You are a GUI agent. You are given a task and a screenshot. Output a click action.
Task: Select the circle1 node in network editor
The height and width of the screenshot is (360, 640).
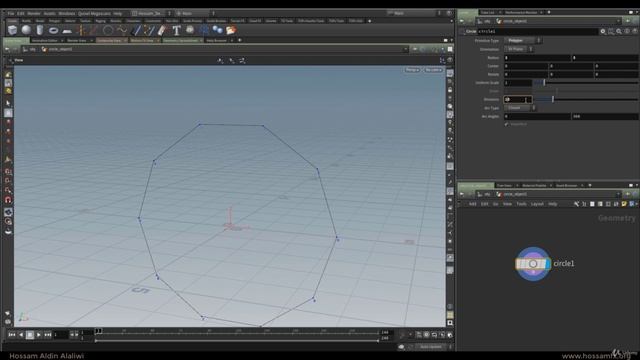(533, 264)
